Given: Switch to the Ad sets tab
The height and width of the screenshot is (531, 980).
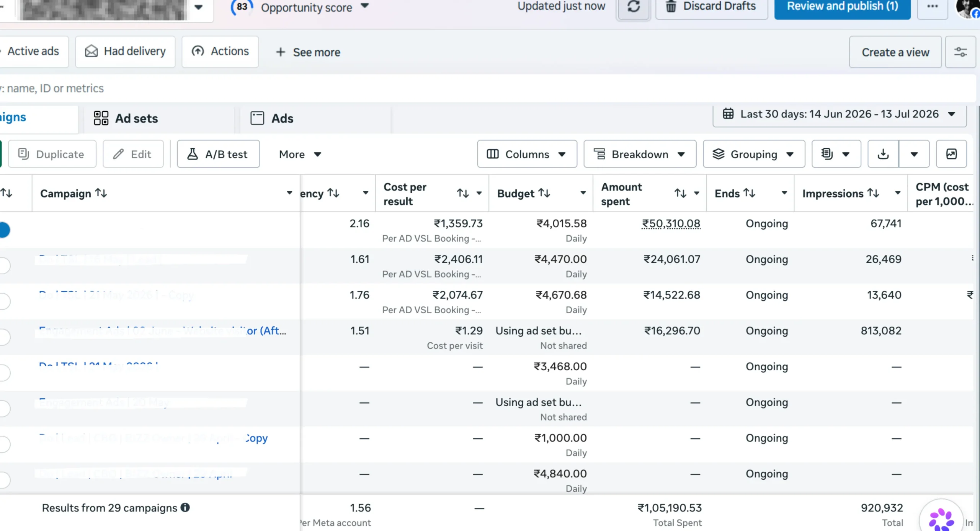Looking at the screenshot, I should coord(126,119).
